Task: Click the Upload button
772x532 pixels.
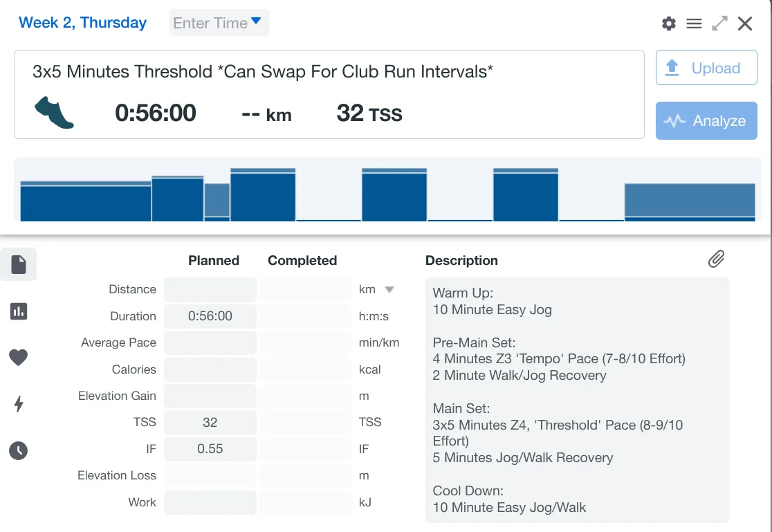Action: point(706,68)
